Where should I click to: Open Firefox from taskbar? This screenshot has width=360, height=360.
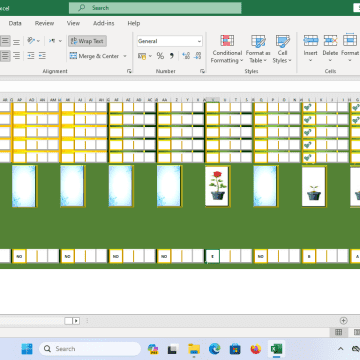point(256,349)
